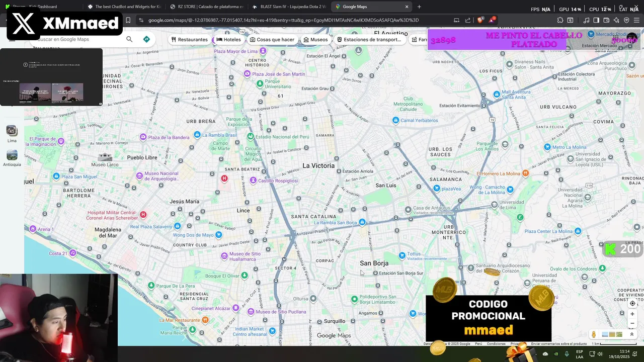Open the Brave Shields lion icon
Screen dimensions: 644x362
click(480, 20)
